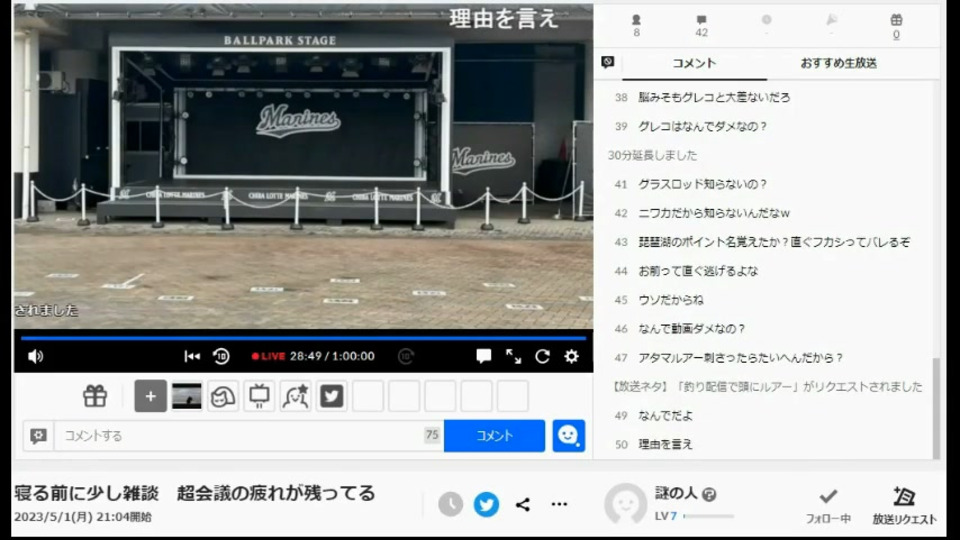The height and width of the screenshot is (540, 960).
Task: Select the 放送ネタ request notification message
Action: pos(767,387)
